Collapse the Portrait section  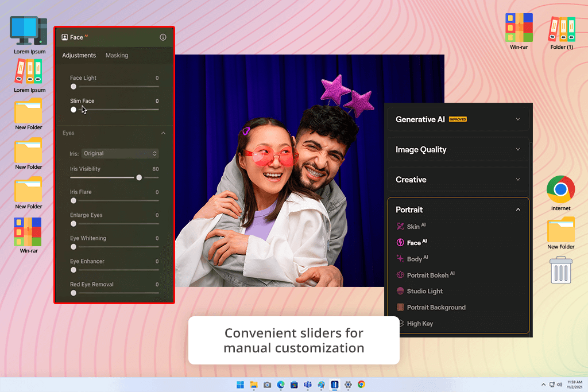click(x=518, y=209)
